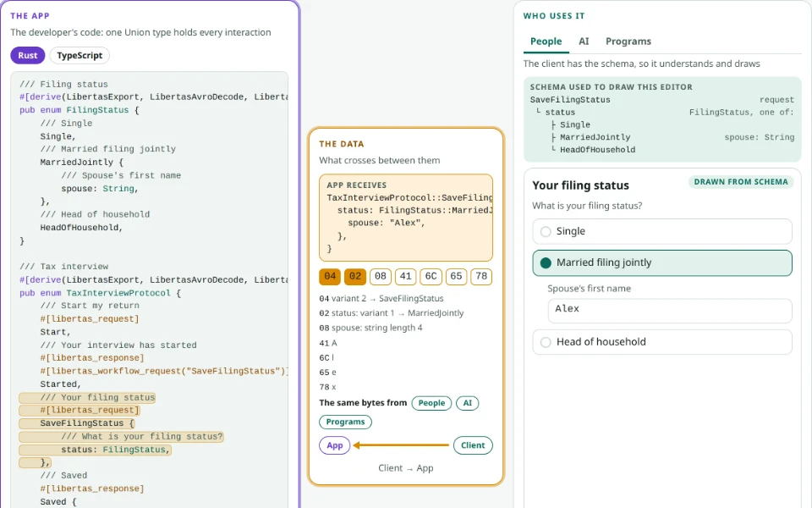This screenshot has height=508, width=812.
Task: Click the Spouse's first name input field
Action: coord(670,311)
